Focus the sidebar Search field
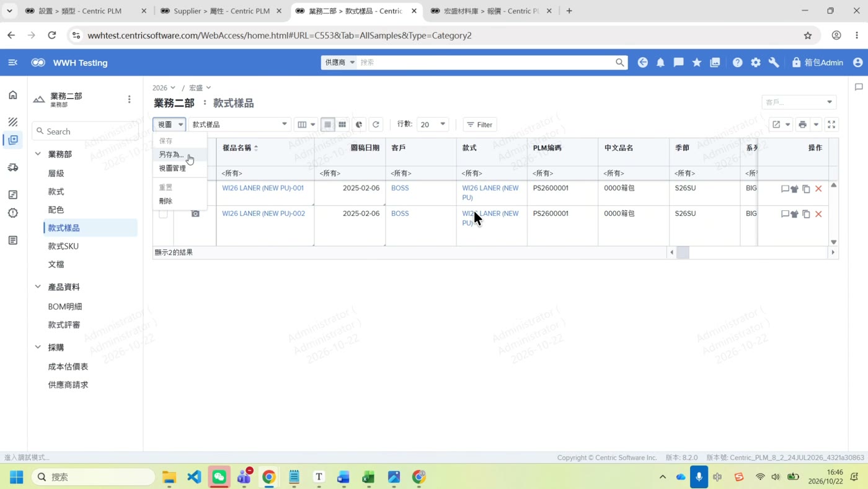Screen dimensions: 868x489 click(x=86, y=132)
